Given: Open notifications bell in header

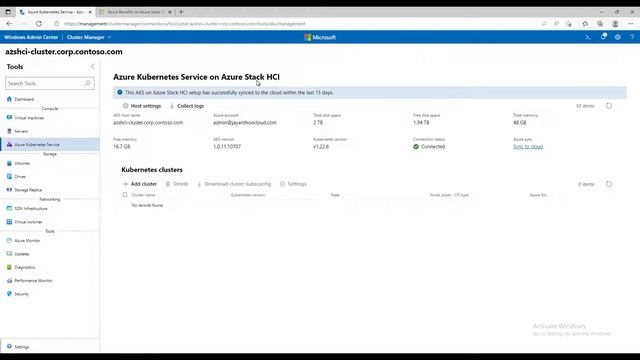Looking at the screenshot, I should 603,37.
